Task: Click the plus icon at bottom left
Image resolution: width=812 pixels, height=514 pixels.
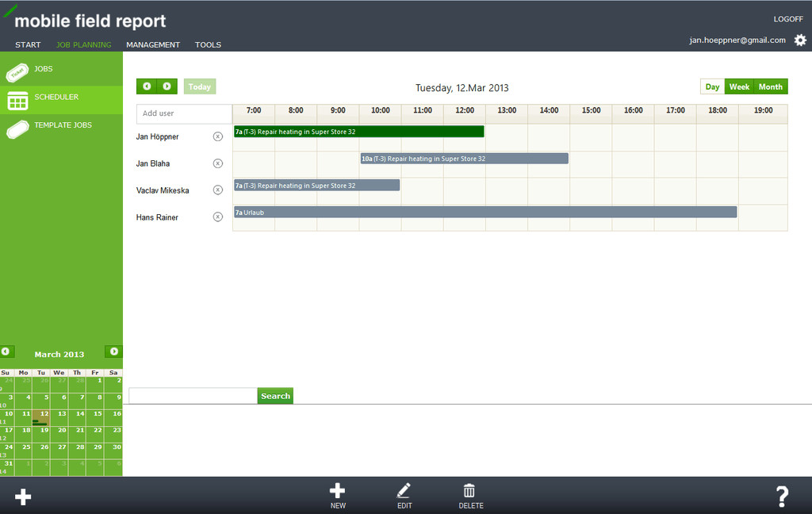Action: (x=22, y=497)
